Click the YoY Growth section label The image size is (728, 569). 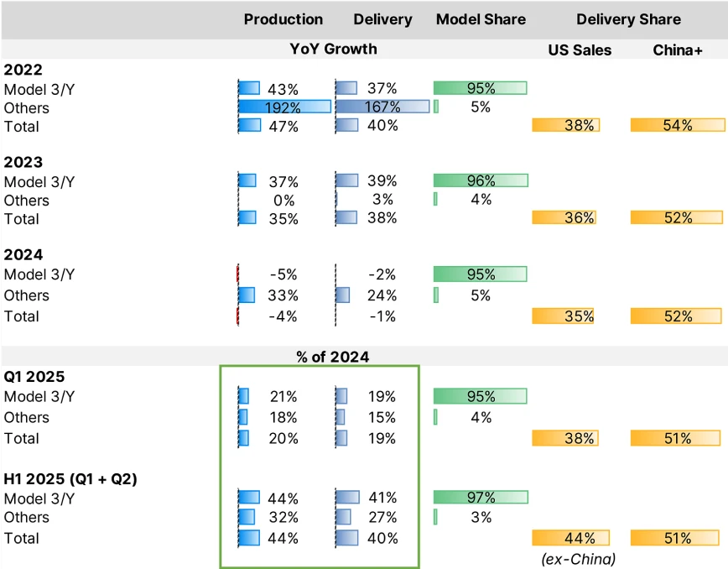point(333,49)
